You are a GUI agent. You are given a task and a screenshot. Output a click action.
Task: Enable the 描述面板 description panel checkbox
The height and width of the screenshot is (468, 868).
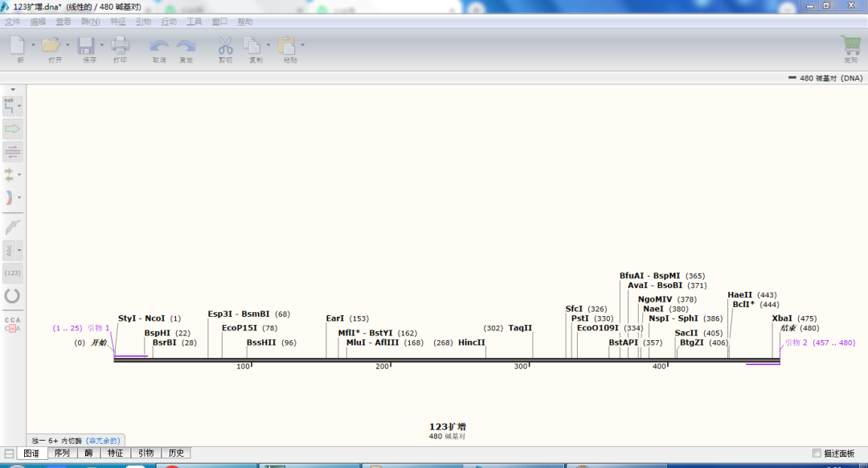click(817, 453)
